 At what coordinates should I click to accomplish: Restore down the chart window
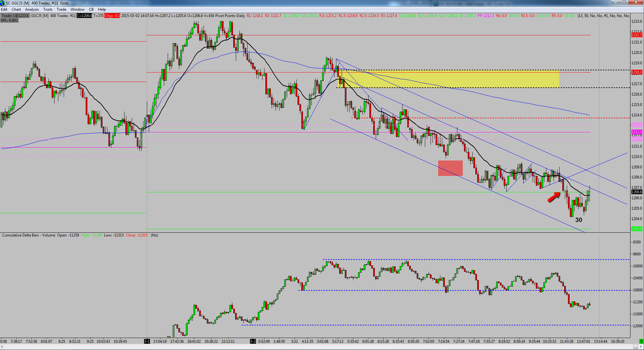pos(624,3)
